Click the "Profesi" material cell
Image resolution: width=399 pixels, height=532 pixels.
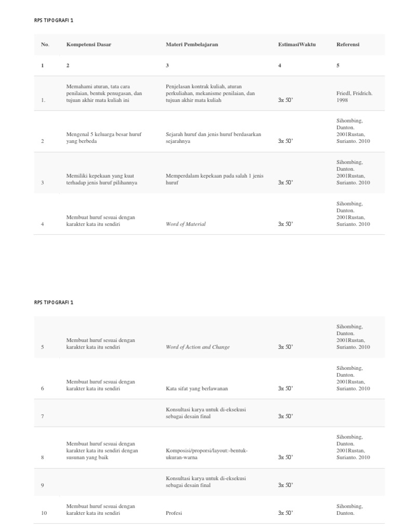pos(174,513)
